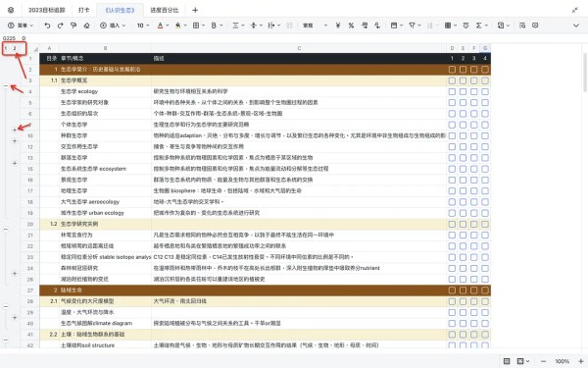Apply currency yen format
588x368 pixels.
pos(338,26)
